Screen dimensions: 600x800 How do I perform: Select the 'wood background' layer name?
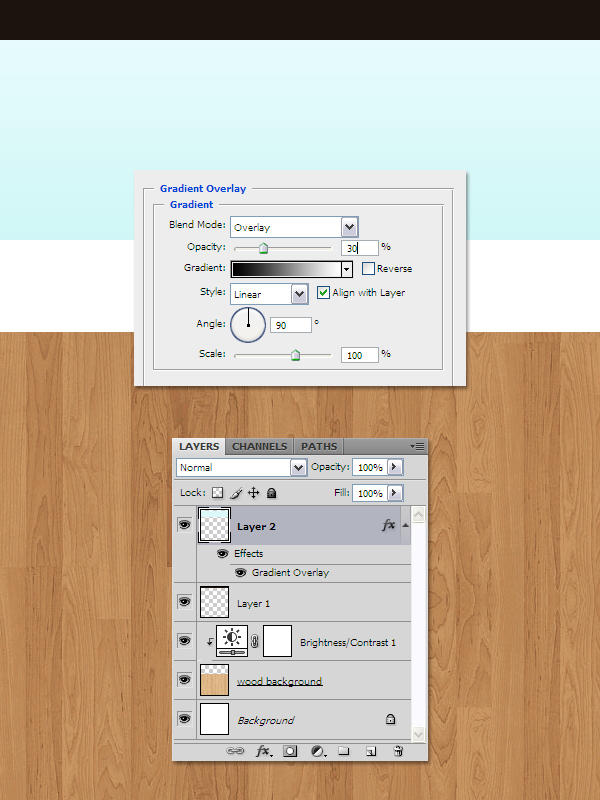[280, 681]
